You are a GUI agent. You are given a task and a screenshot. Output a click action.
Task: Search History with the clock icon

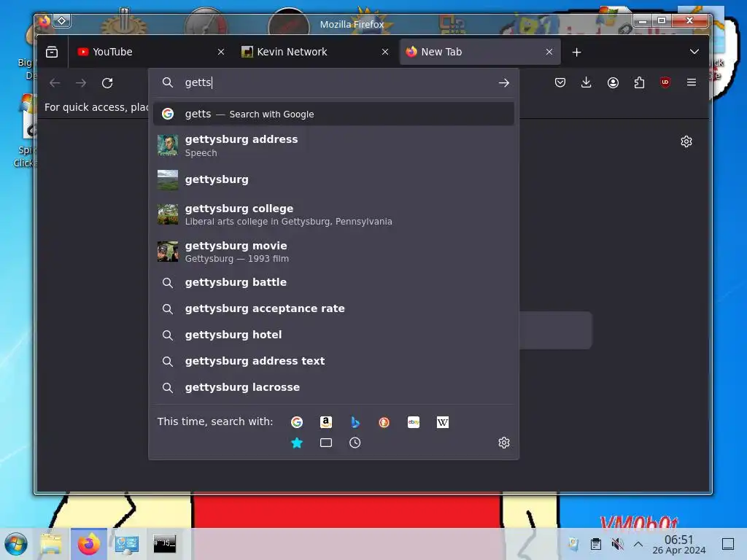click(355, 443)
